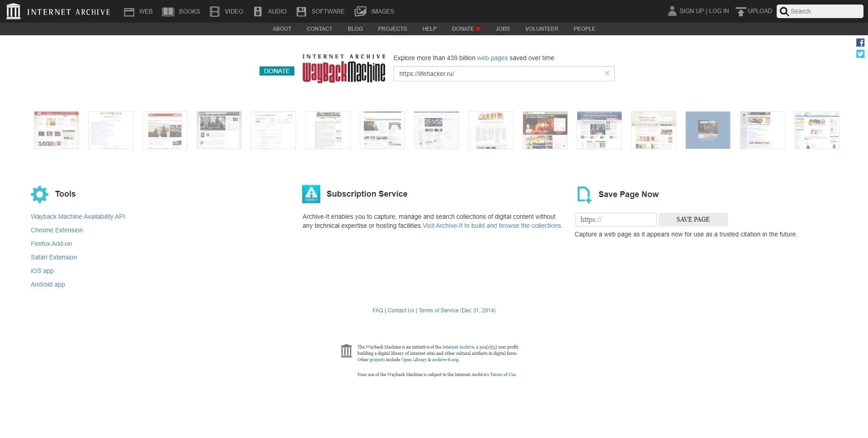This screenshot has width=868, height=438.
Task: Open Wayback Machine Availability API link
Action: (78, 217)
